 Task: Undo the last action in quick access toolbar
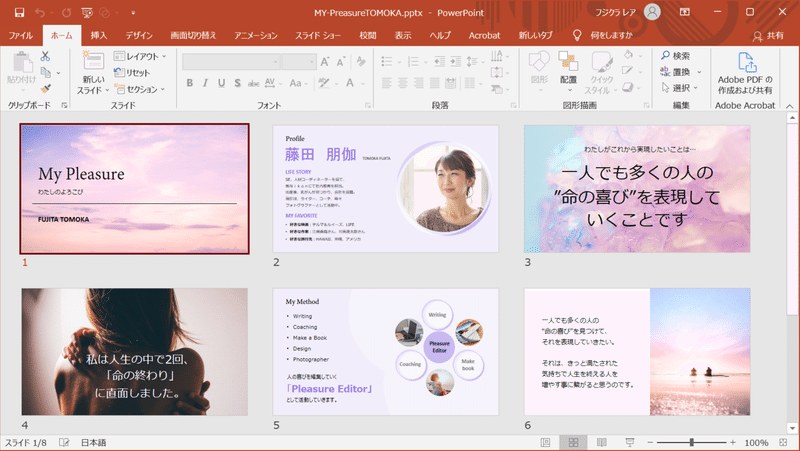pos(40,12)
